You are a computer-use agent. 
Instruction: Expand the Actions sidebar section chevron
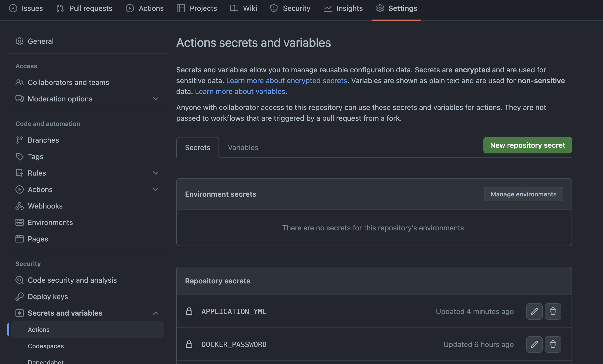point(155,189)
